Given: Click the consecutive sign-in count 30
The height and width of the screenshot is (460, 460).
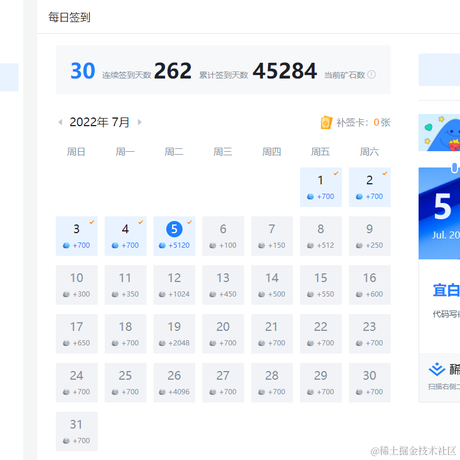Looking at the screenshot, I should 83,71.
